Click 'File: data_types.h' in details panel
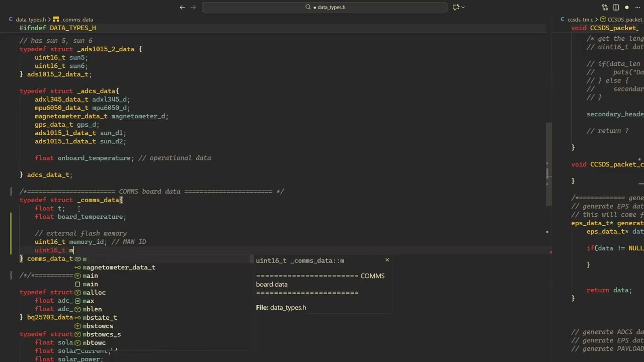644x362 pixels. (281, 307)
